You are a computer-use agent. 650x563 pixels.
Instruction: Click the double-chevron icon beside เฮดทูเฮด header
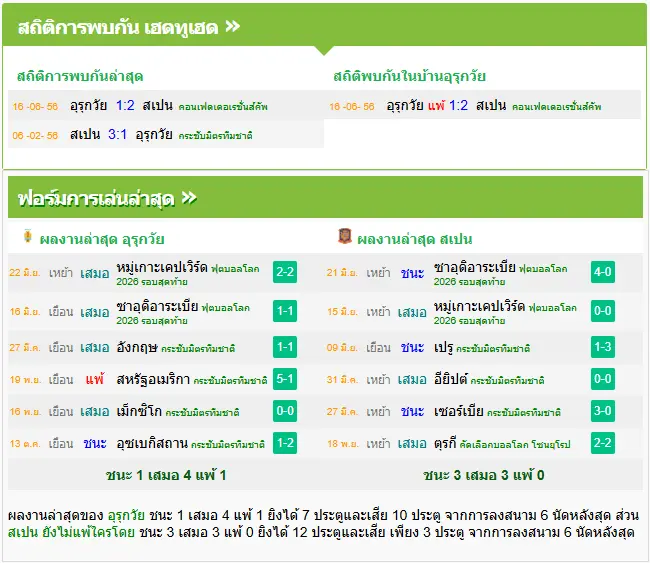[x=233, y=27]
